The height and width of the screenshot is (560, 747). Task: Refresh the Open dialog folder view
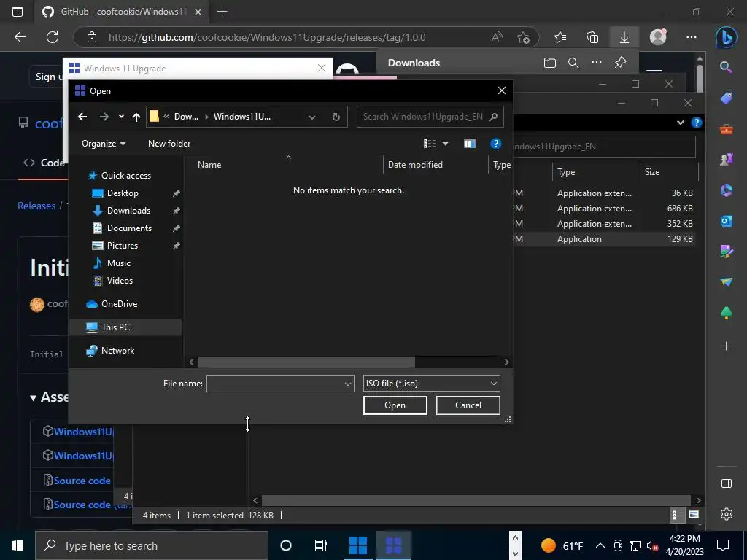[x=336, y=117]
